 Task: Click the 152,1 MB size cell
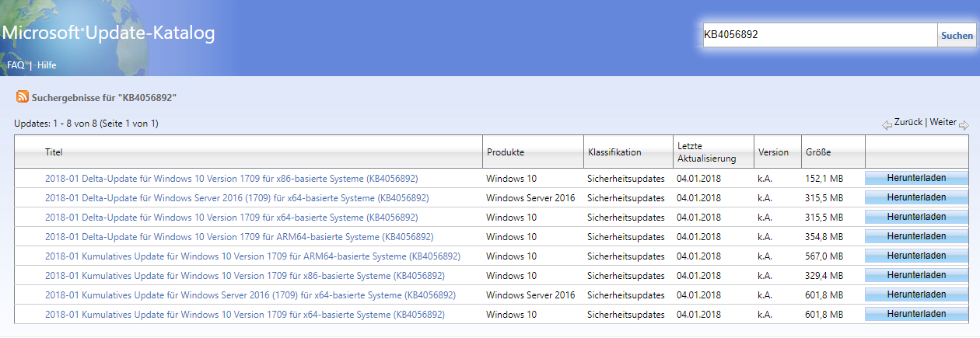pyautogui.click(x=824, y=179)
